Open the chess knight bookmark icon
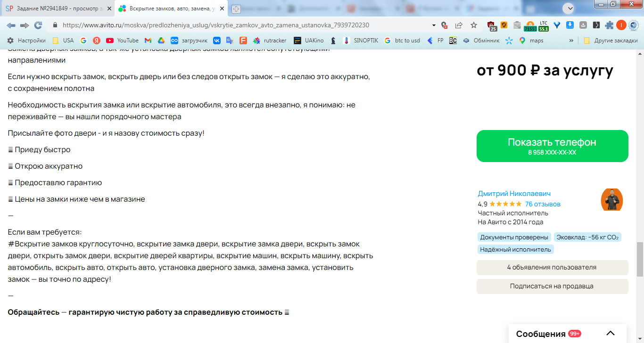 (333, 41)
